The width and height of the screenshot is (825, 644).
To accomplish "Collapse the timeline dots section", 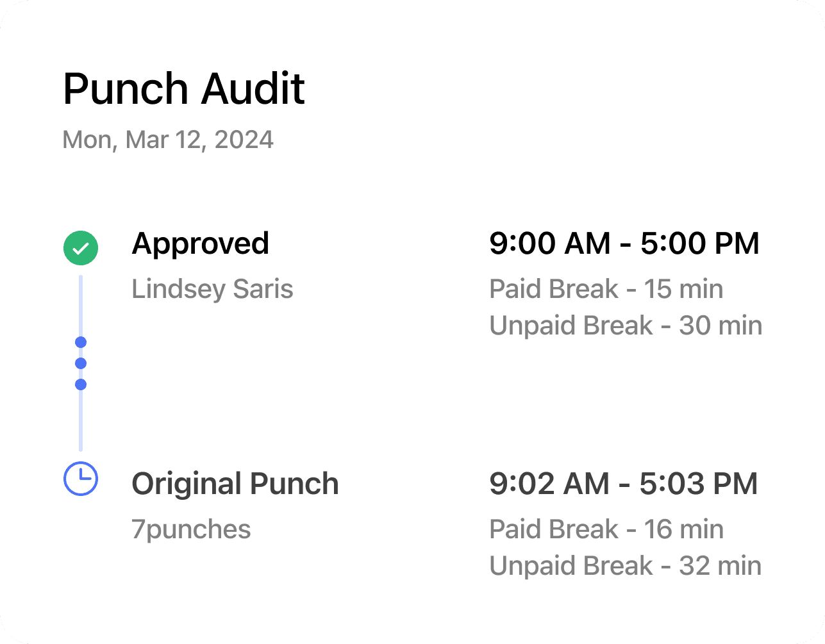I will (x=80, y=363).
